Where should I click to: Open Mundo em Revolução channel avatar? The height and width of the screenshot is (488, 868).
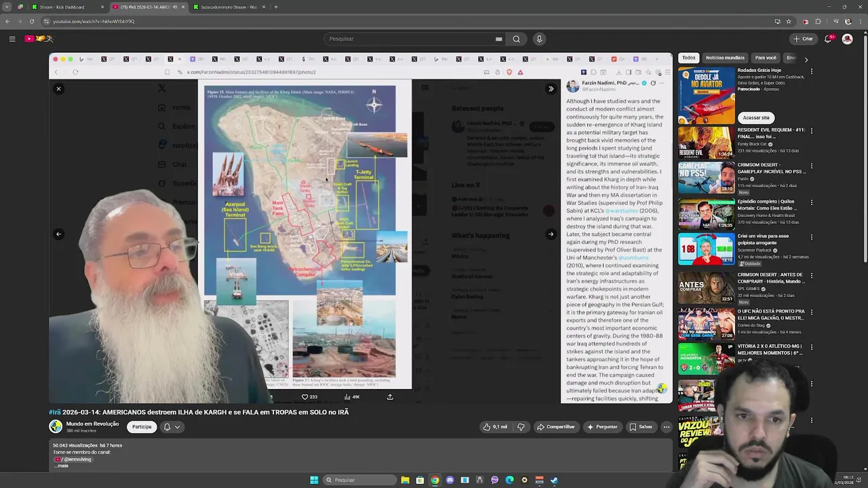[x=56, y=426]
